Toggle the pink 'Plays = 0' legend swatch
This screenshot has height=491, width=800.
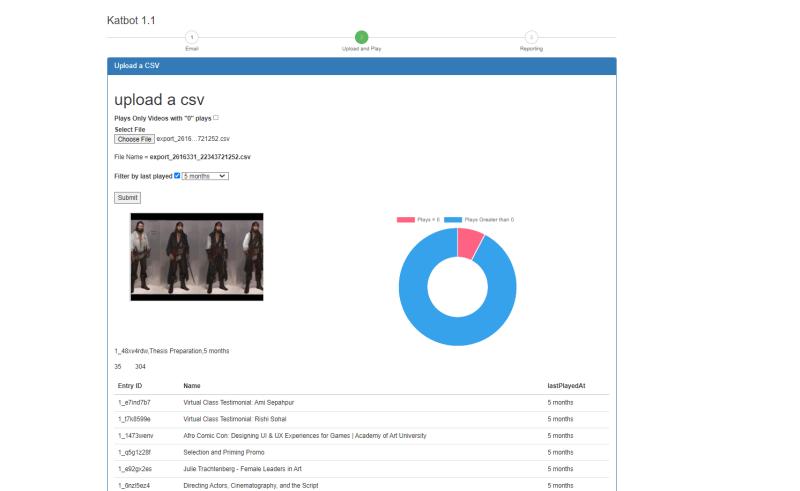[x=406, y=219]
